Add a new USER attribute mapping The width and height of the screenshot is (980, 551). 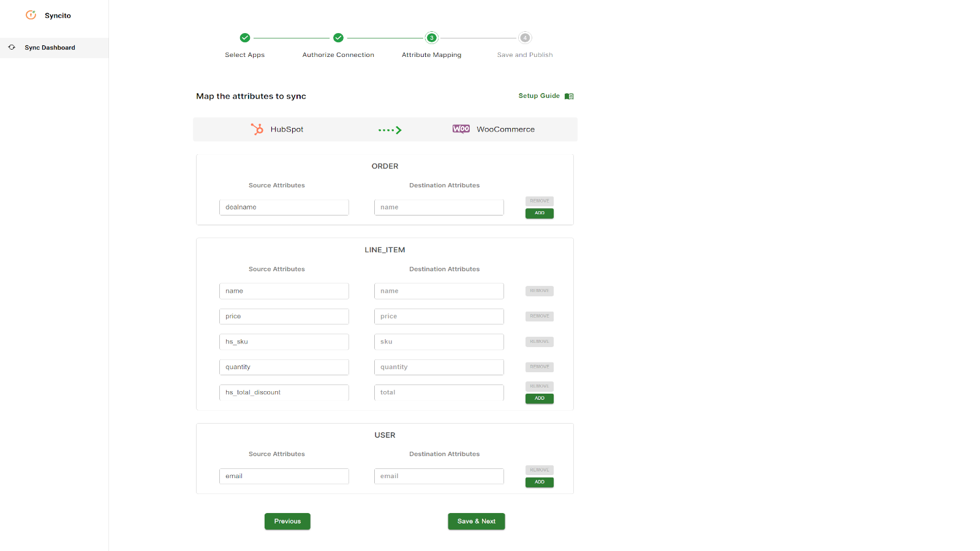539,482
